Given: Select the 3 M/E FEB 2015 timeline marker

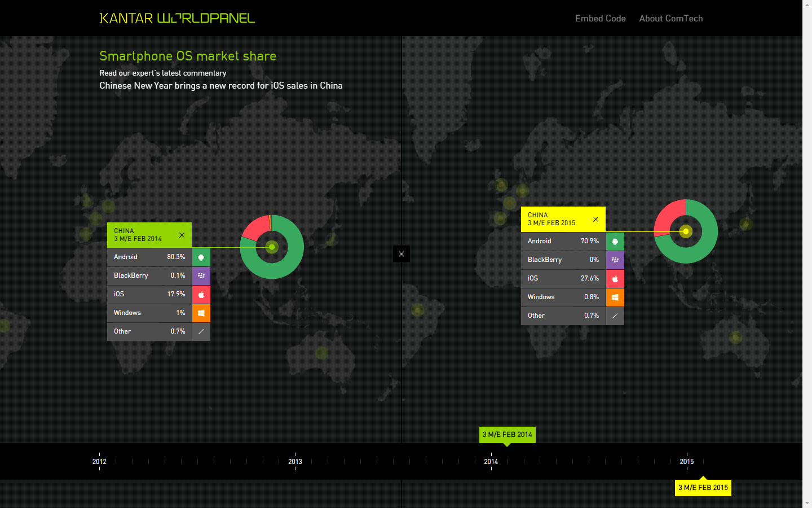Looking at the screenshot, I should 703,488.
